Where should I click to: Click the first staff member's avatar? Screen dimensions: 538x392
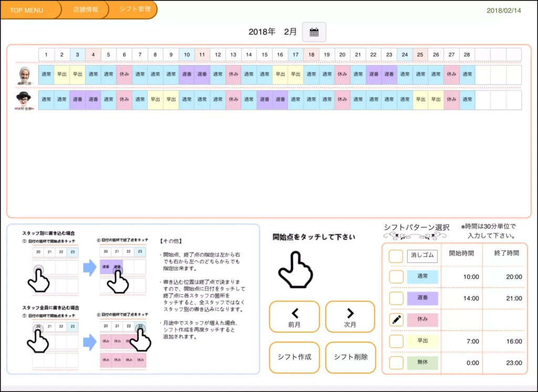(x=25, y=74)
